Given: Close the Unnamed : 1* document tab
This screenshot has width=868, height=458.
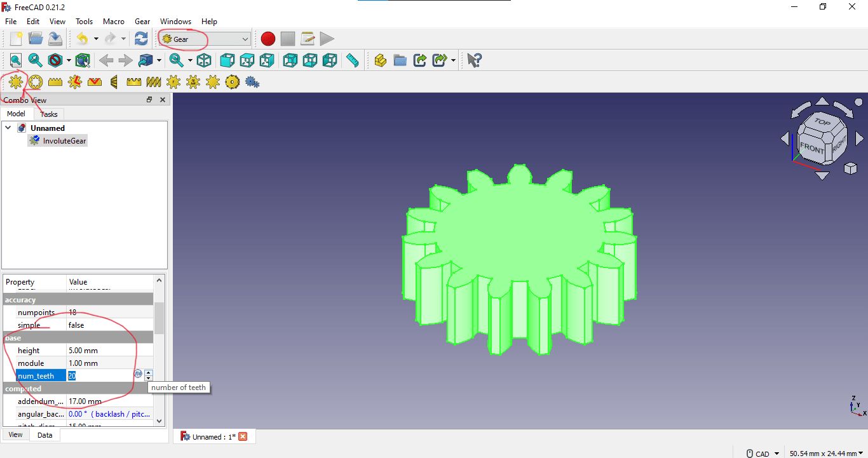Looking at the screenshot, I should coord(242,436).
